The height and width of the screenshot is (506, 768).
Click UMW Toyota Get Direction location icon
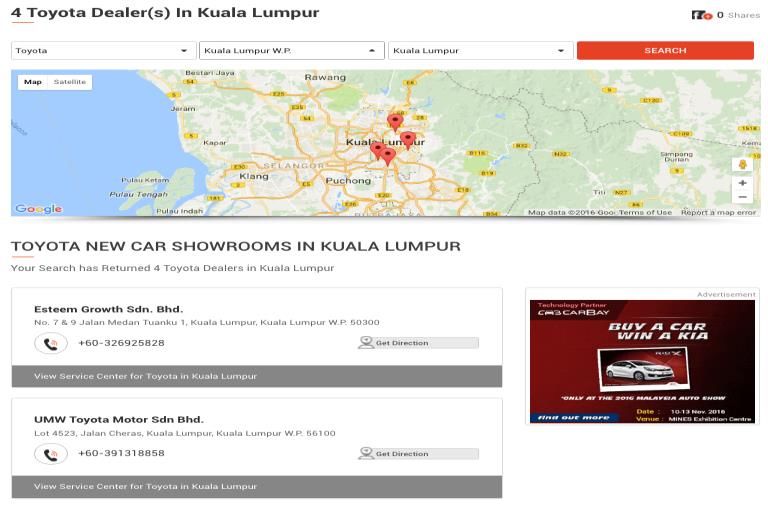[366, 453]
